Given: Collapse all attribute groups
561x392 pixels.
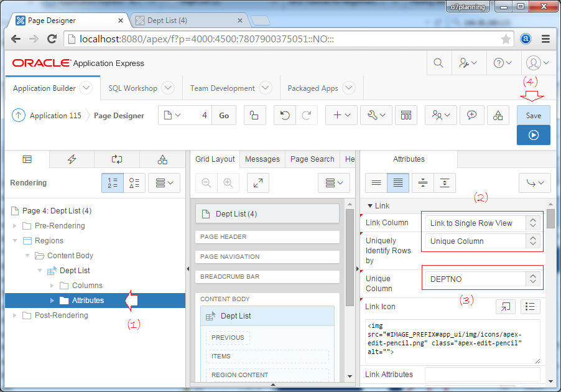Looking at the screenshot, I should (423, 183).
